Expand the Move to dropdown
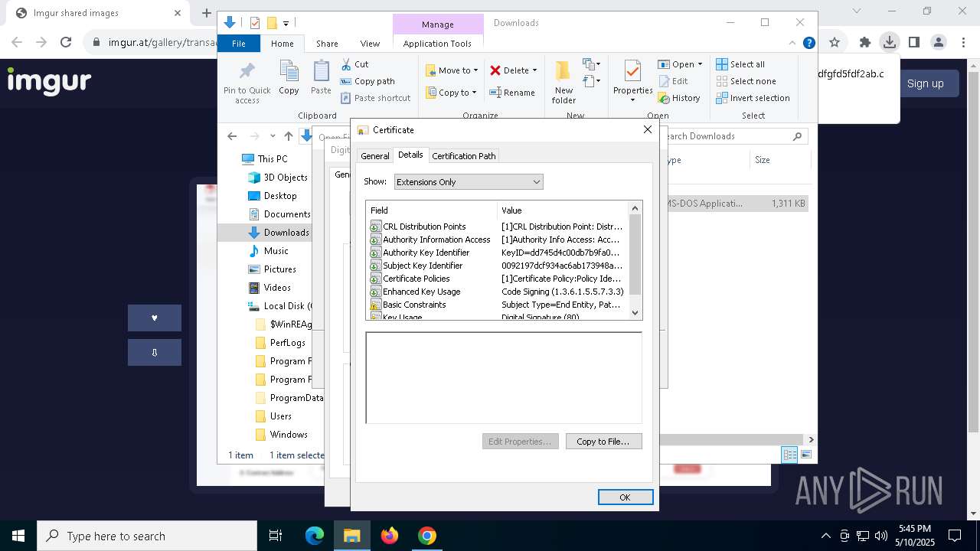Viewport: 980px width, 551px height. click(x=475, y=70)
